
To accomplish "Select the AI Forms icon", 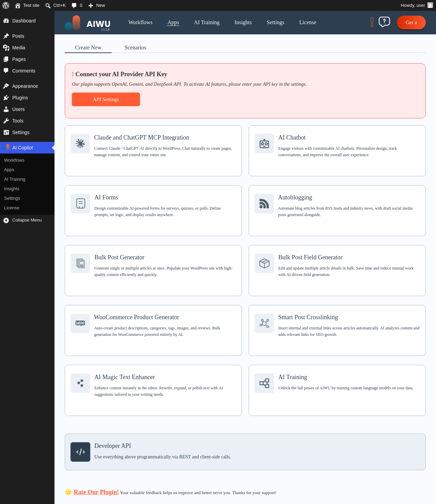I will point(80,204).
